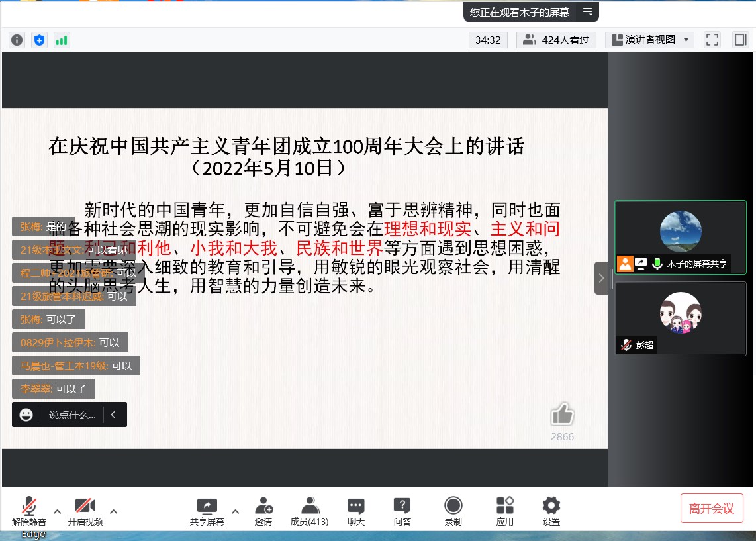Click chat message 张梅: 可以了
The height and width of the screenshot is (541, 756).
click(x=48, y=319)
